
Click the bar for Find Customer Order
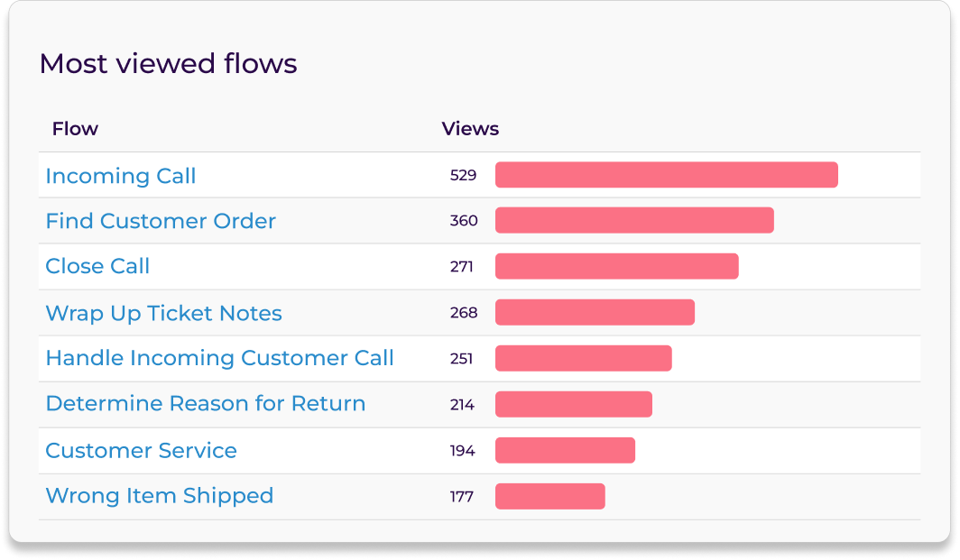(x=633, y=221)
